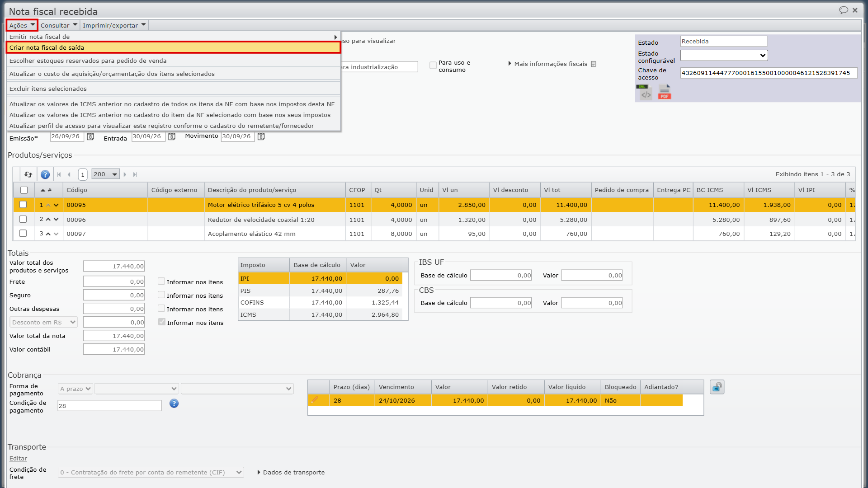Open the Imprimir/exportar menu
The height and width of the screenshot is (488, 868).
[114, 25]
